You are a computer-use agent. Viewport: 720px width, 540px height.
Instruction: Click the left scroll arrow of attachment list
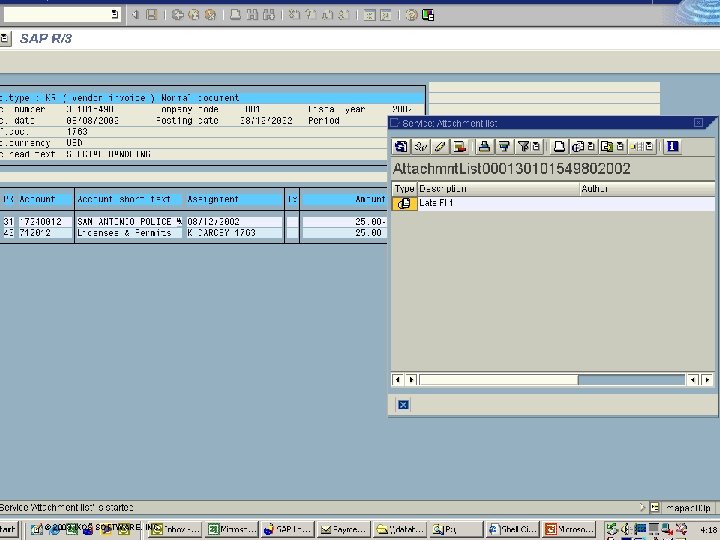pyautogui.click(x=398, y=380)
